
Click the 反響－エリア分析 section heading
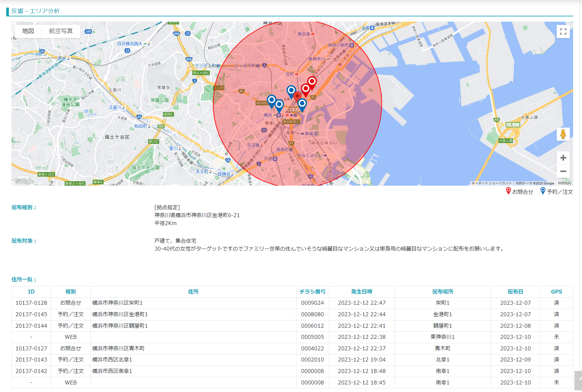(x=35, y=11)
